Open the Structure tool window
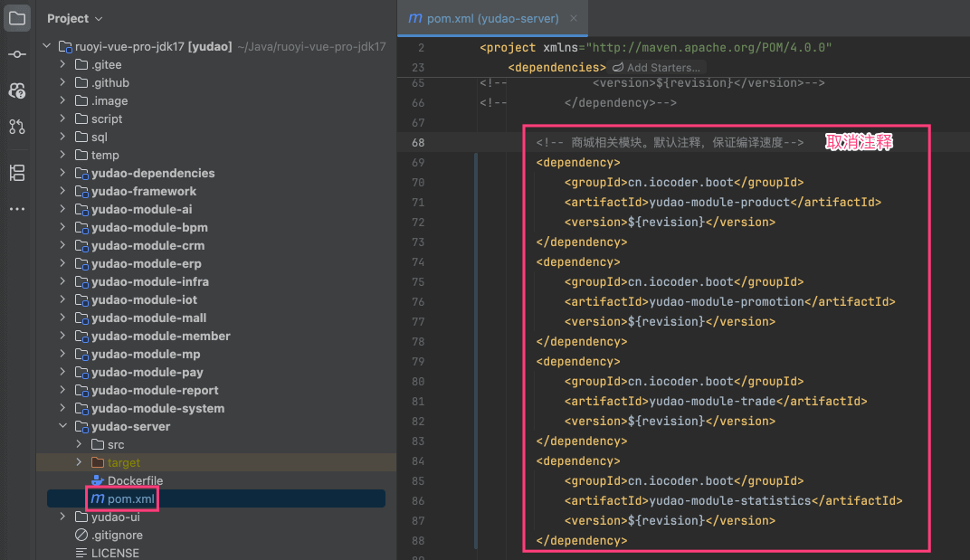970x560 pixels. point(17,173)
